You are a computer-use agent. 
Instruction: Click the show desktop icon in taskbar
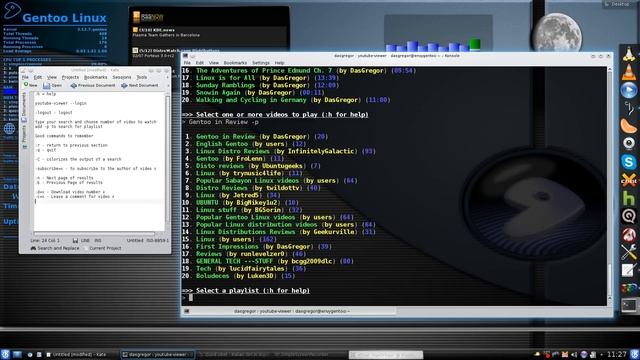click(x=17, y=354)
